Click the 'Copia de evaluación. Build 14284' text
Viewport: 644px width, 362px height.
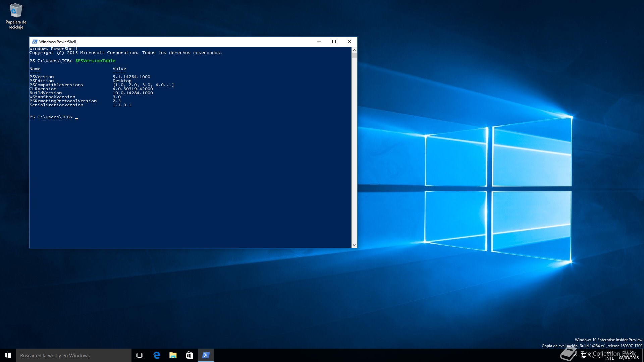coord(572,346)
